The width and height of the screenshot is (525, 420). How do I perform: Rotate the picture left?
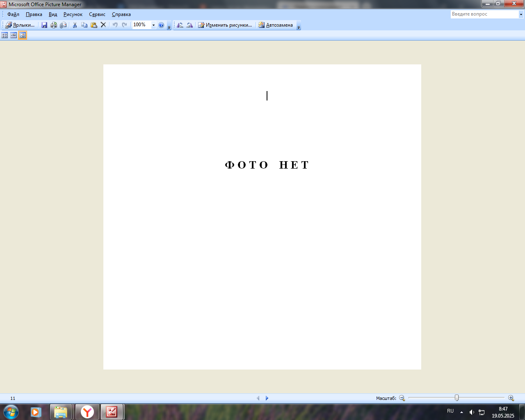(x=180, y=25)
